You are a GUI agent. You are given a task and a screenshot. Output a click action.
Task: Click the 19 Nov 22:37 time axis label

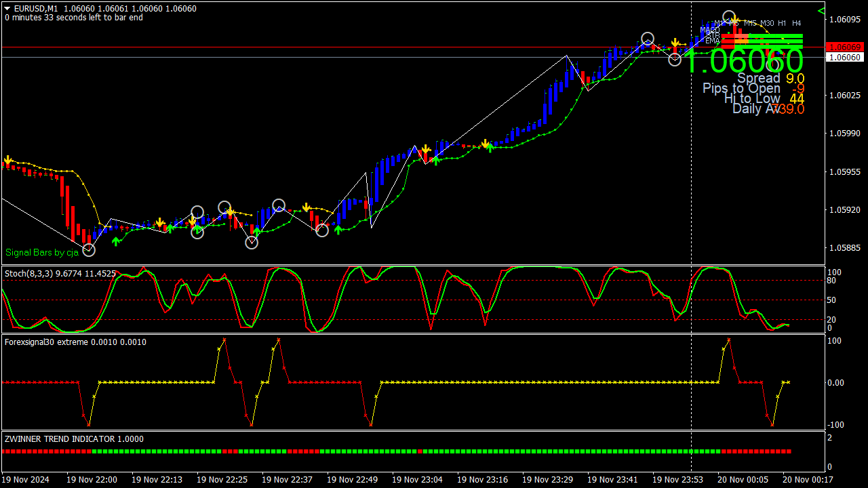(x=287, y=480)
